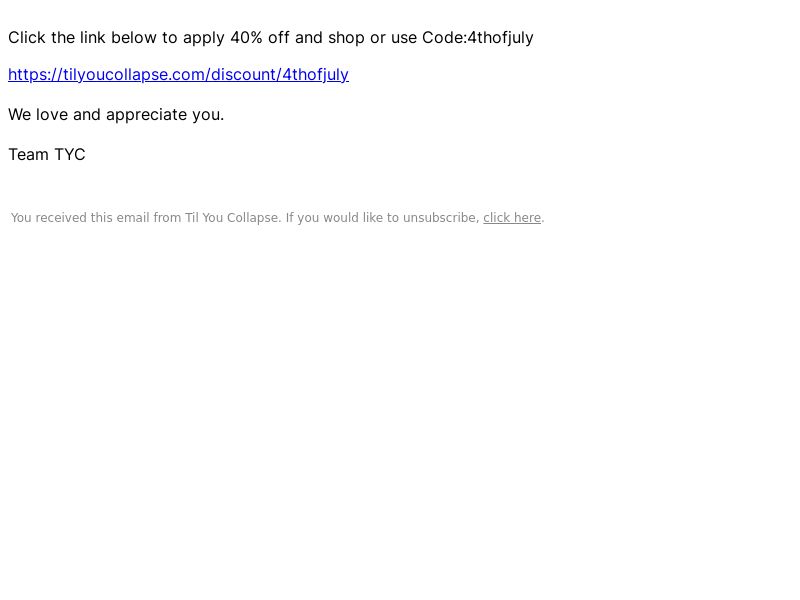Click the word 'appreciate' in the message
This screenshot has height=600, width=800.
coord(146,115)
